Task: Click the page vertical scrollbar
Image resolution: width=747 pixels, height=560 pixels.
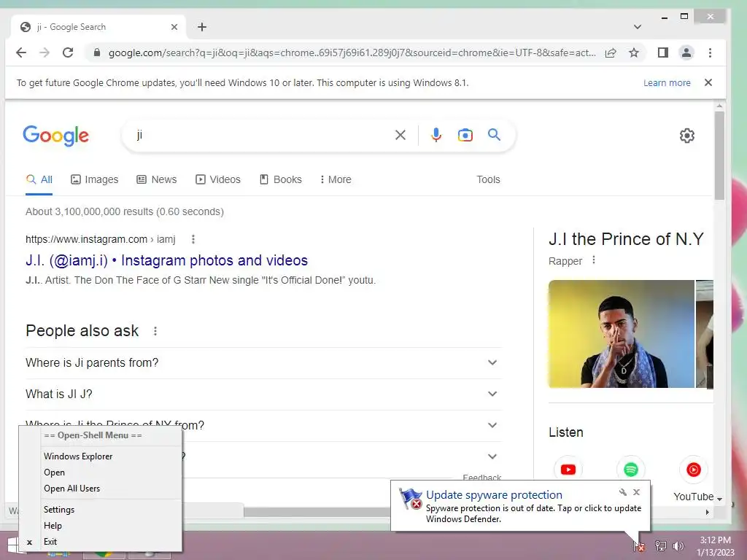Action: click(x=719, y=156)
